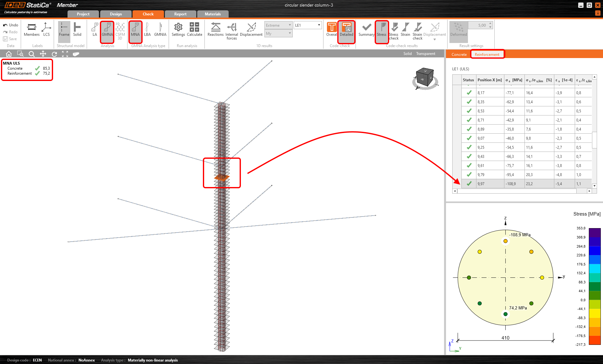Toggle the Frame structural model view
This screenshot has width=603, height=364.
point(64,29)
